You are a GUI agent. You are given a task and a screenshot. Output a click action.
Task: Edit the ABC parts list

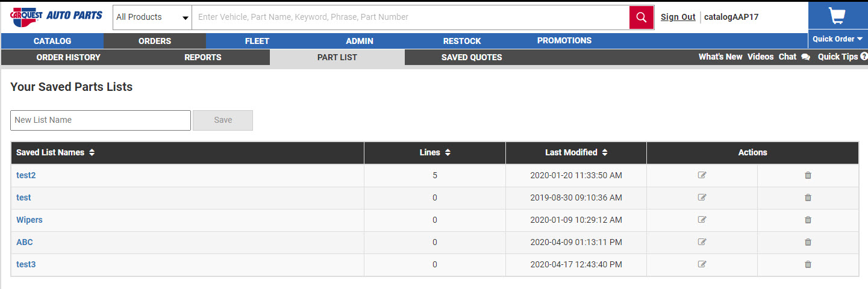(702, 242)
